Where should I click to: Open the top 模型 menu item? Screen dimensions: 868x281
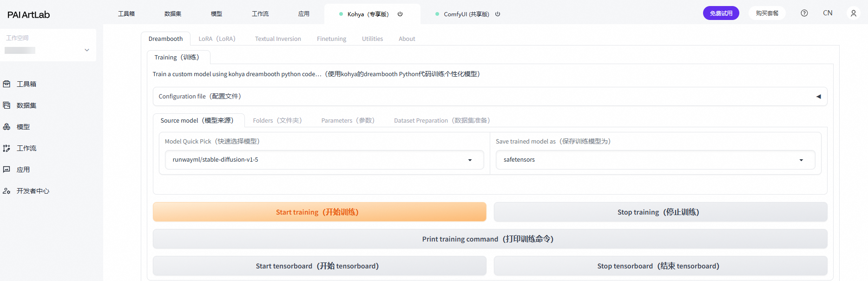[217, 14]
